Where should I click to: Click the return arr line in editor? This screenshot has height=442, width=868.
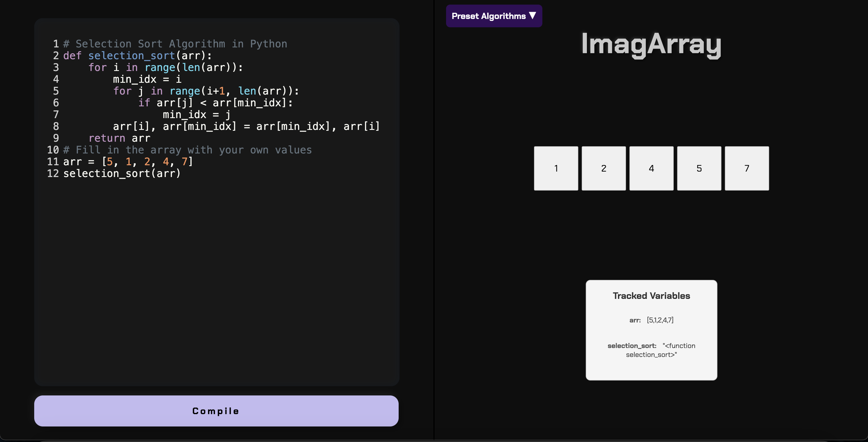pyautogui.click(x=119, y=138)
